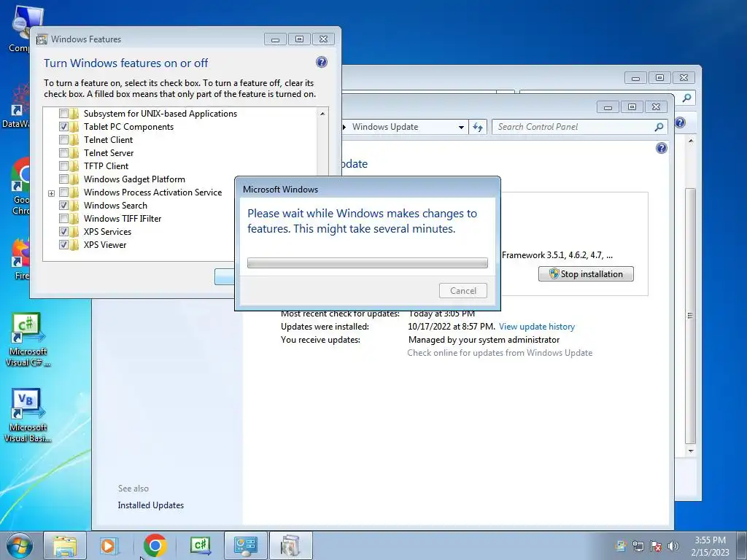Check Windows Gadget Platform
The image size is (747, 560).
tap(64, 179)
